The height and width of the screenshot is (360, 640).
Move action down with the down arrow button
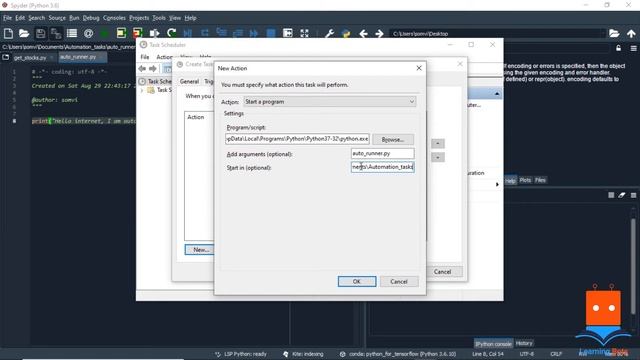438,157
